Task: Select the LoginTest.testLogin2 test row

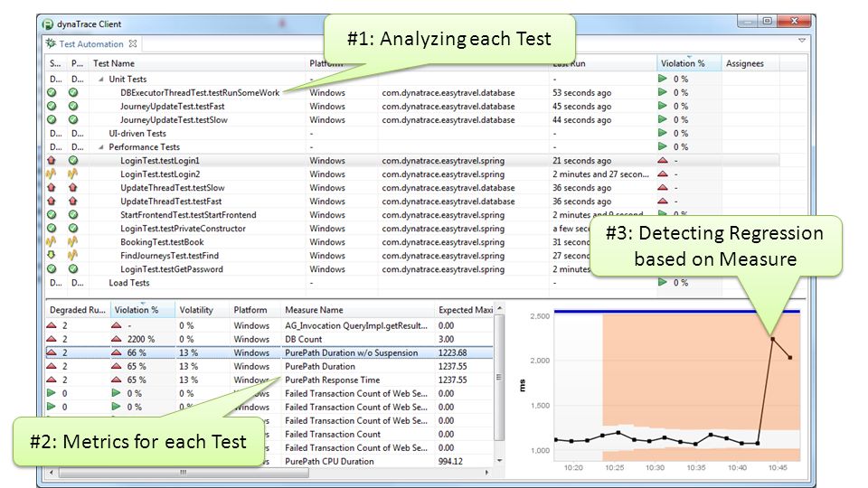Action: [x=161, y=174]
